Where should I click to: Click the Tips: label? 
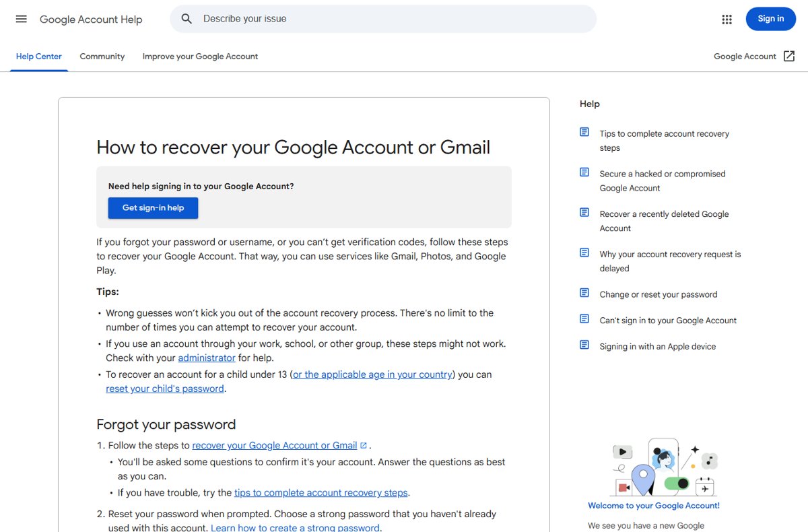point(108,292)
